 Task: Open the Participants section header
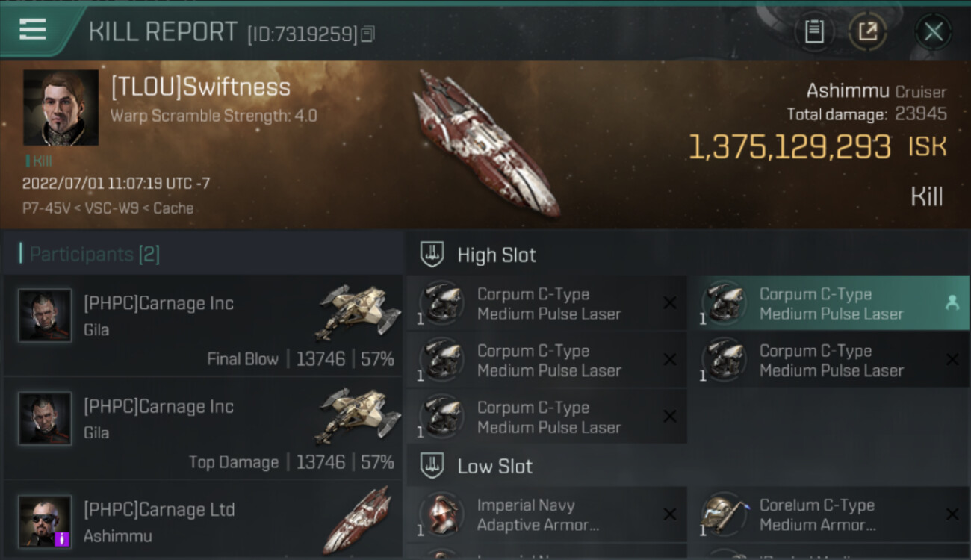click(95, 255)
